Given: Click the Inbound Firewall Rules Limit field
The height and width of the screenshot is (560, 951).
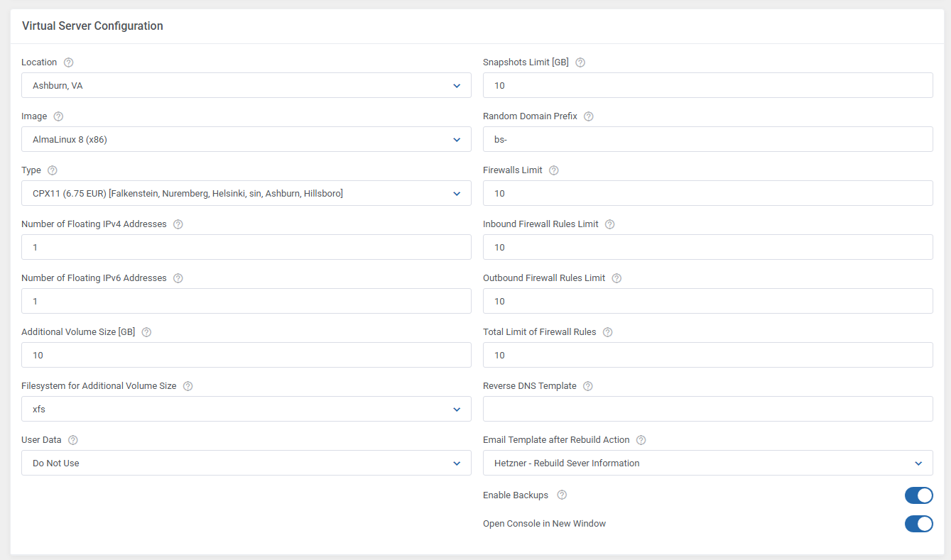Looking at the screenshot, I should pos(708,248).
